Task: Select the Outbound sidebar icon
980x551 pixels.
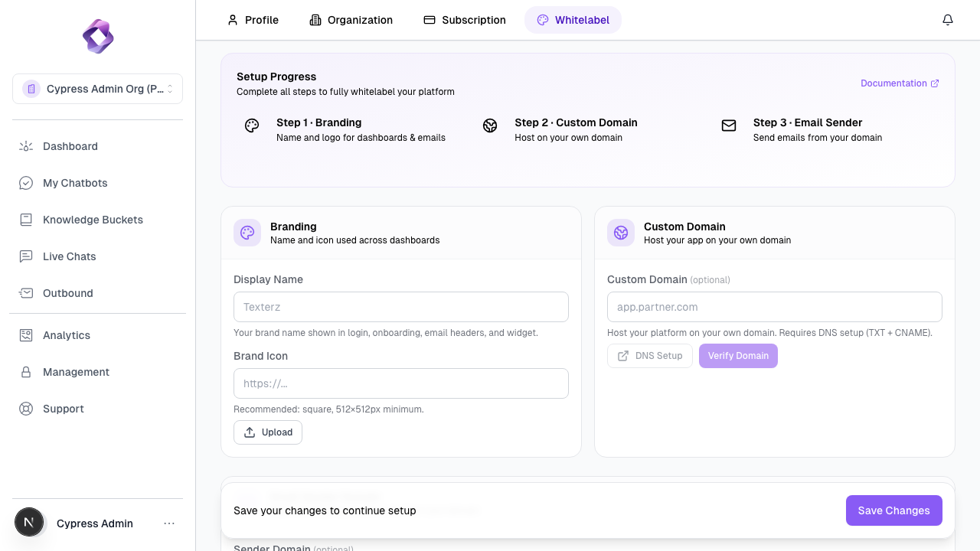Action: (25, 293)
